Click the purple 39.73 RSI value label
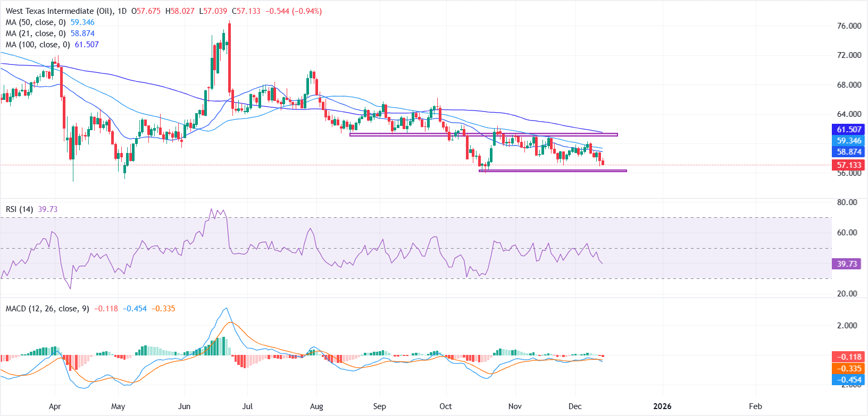 [x=846, y=264]
